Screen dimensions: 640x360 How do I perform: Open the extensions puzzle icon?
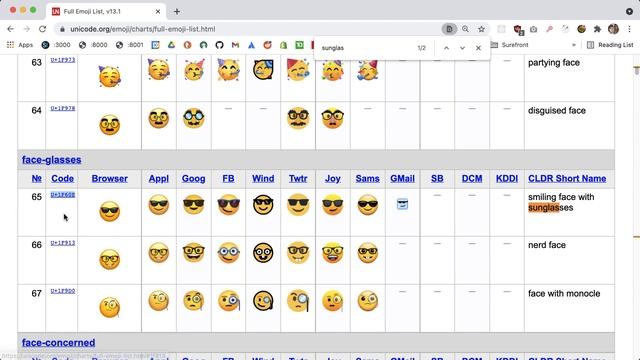pyautogui.click(x=597, y=29)
